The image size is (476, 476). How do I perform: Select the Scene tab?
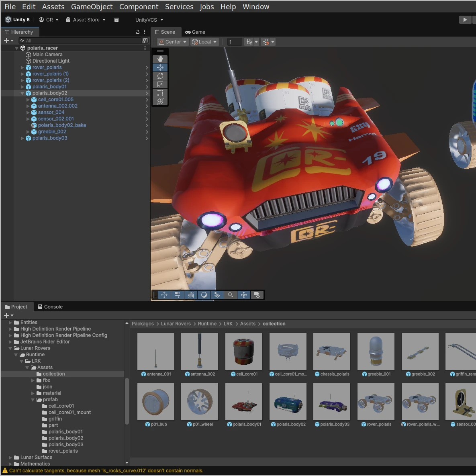pos(165,32)
